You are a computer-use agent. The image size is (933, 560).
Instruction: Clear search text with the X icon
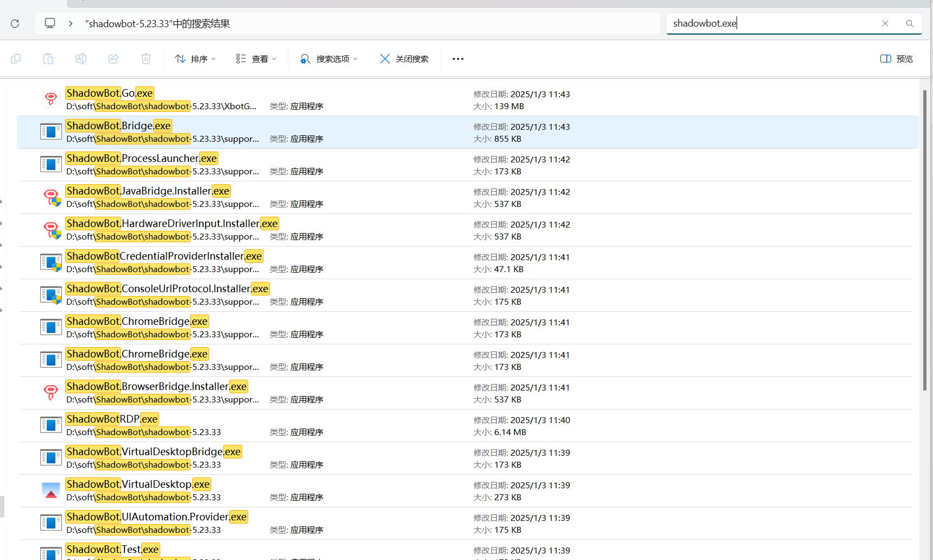click(885, 23)
